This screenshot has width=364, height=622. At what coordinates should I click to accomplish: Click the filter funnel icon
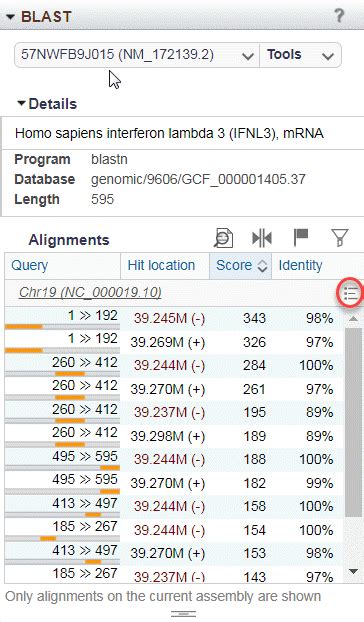pyautogui.click(x=339, y=238)
